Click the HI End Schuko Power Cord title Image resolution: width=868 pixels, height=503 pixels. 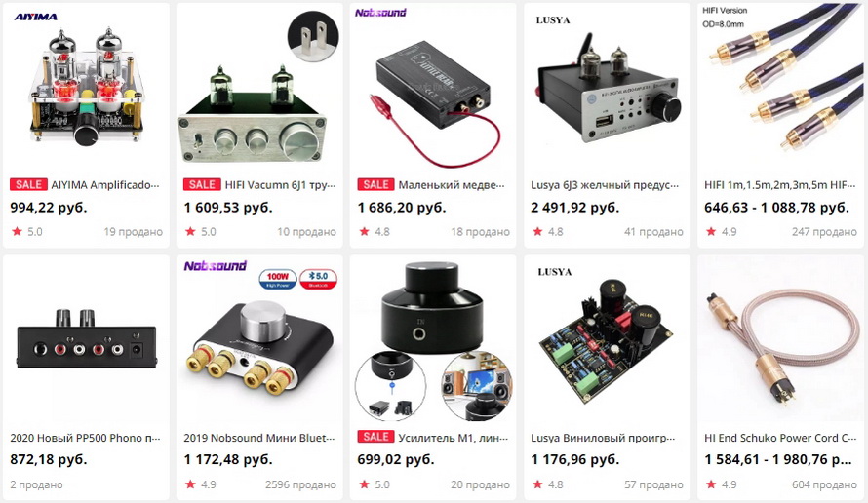[x=780, y=438]
